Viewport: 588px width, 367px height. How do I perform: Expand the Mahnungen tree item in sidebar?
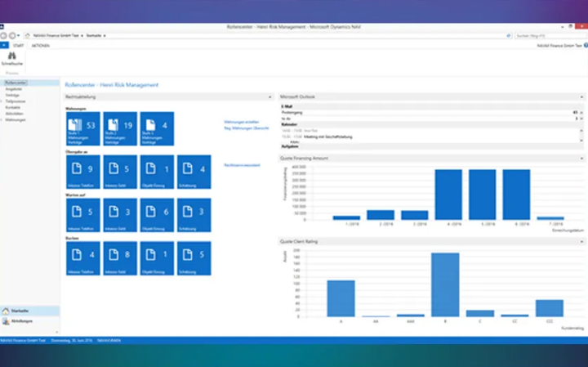(2, 120)
